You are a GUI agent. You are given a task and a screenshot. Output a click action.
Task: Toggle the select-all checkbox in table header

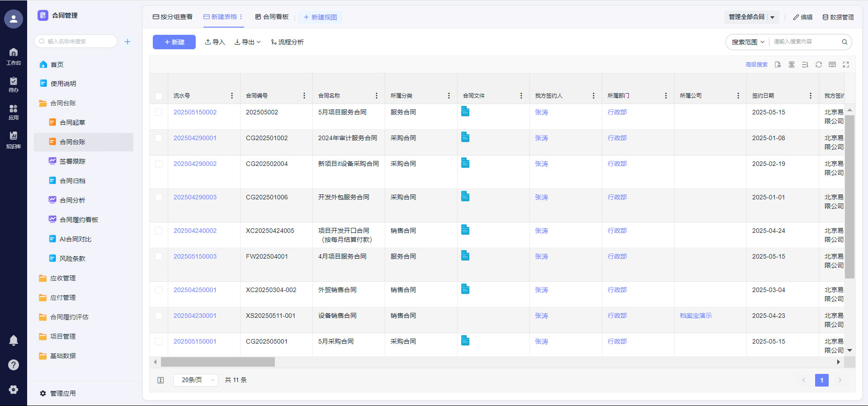[159, 96]
